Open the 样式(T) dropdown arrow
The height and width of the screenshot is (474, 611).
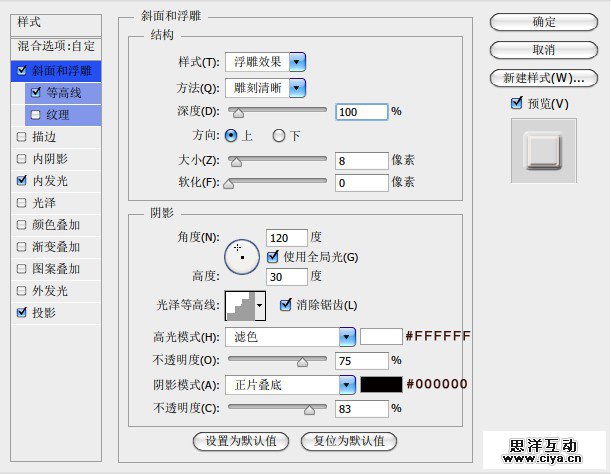point(297,62)
